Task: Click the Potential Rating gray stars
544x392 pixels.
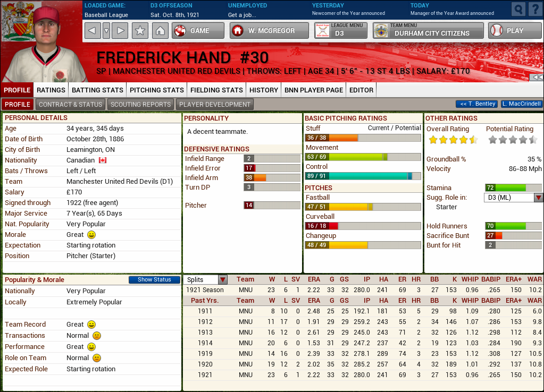Action: [513, 140]
